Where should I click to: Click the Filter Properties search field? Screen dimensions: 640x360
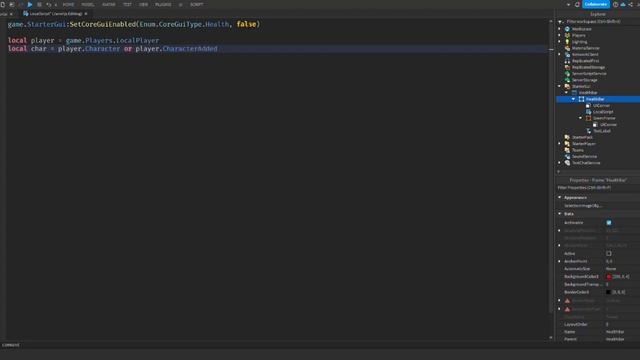pyautogui.click(x=598, y=188)
